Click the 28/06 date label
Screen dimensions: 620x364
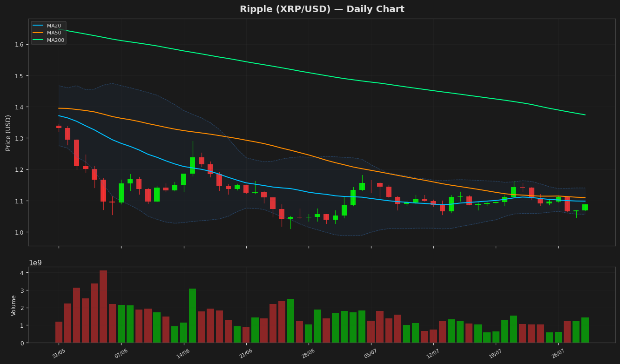pyautogui.click(x=308, y=354)
